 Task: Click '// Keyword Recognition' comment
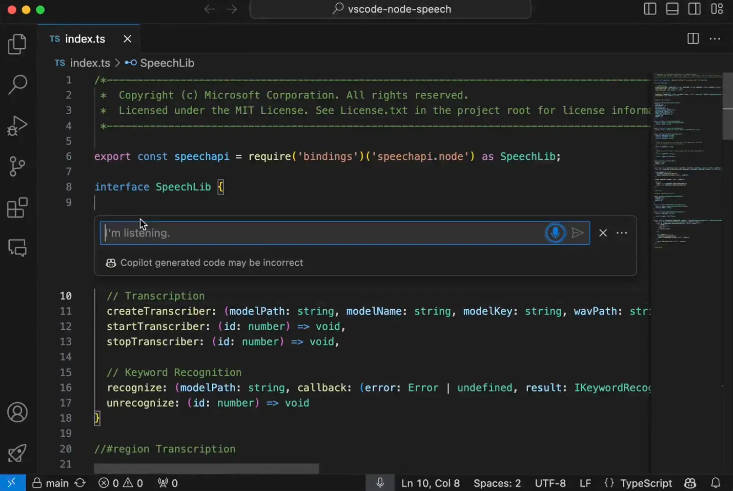(x=174, y=373)
